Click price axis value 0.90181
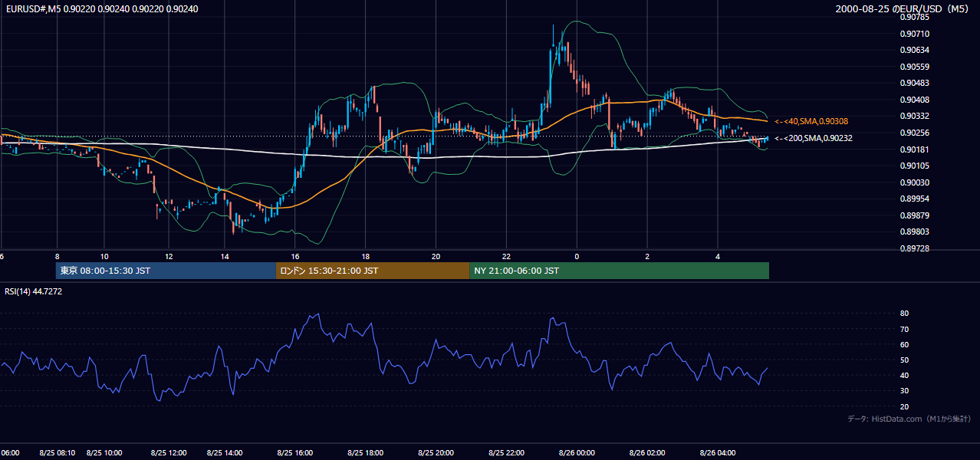Screen dimensions: 980x460 pos(915,149)
